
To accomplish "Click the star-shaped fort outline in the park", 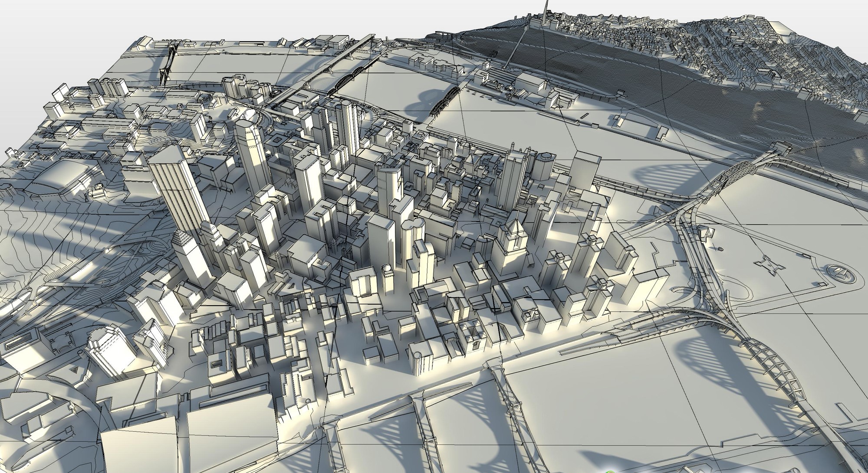I will pos(770,265).
